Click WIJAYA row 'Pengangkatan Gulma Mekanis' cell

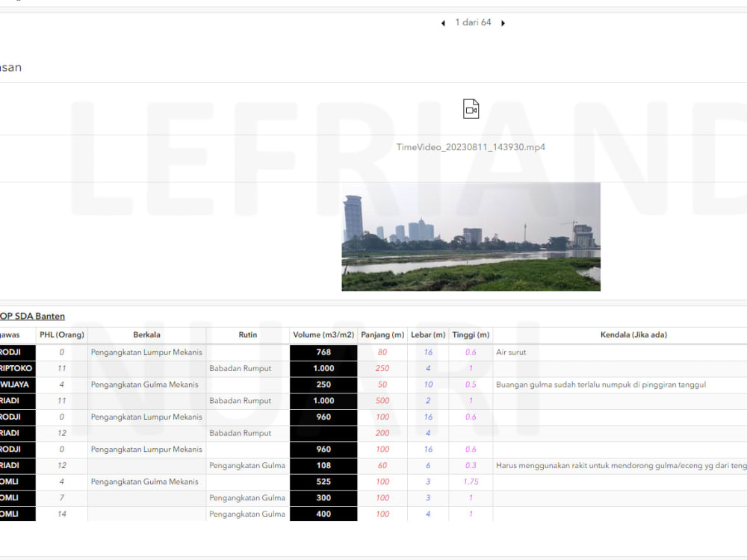coord(145,385)
